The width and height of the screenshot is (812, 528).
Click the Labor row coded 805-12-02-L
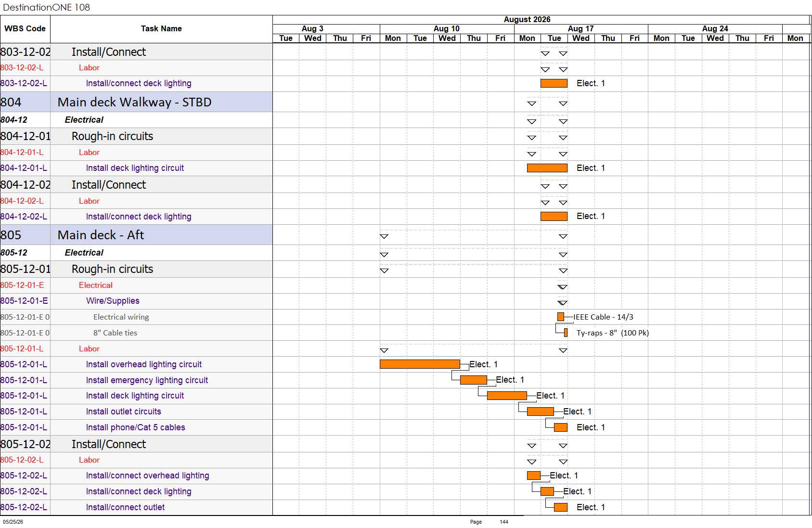136,460
